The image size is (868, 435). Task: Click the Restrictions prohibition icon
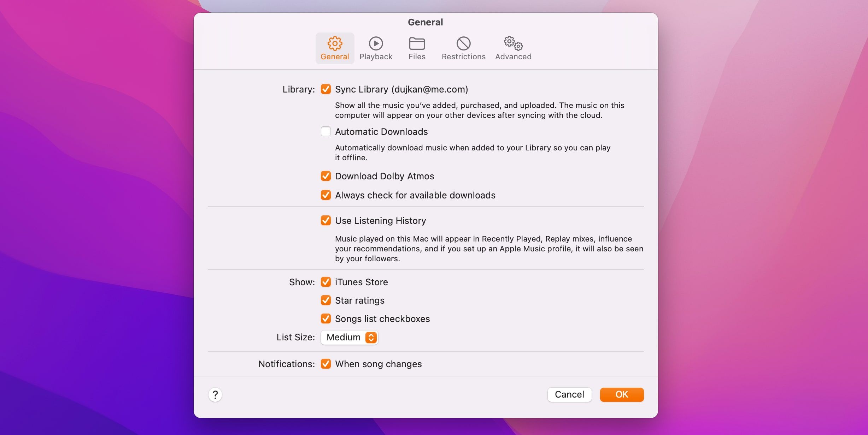pyautogui.click(x=463, y=44)
